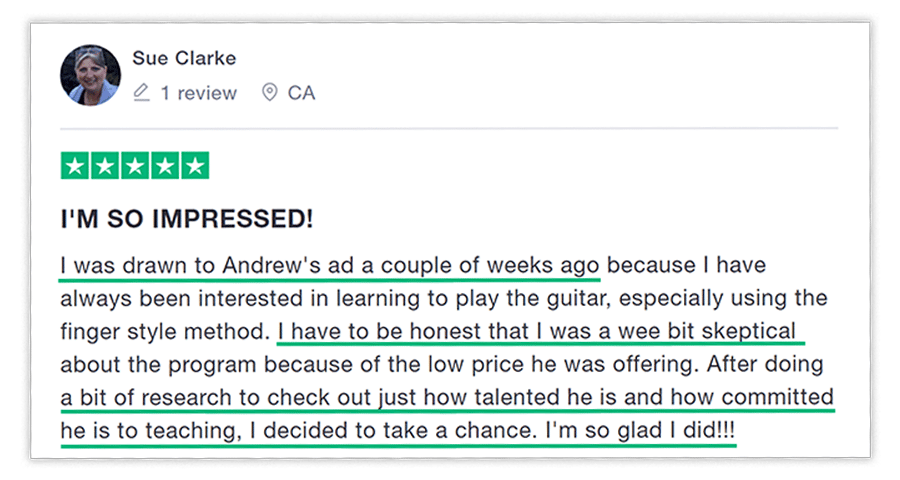Click the pencil icon beside review count
Viewport: 900px width, 480px height.
(141, 93)
